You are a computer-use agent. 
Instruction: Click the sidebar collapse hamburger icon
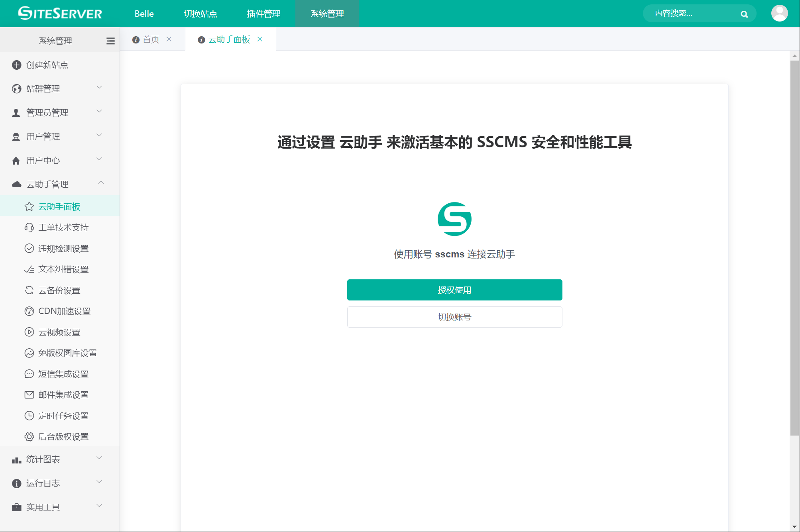[x=110, y=41]
